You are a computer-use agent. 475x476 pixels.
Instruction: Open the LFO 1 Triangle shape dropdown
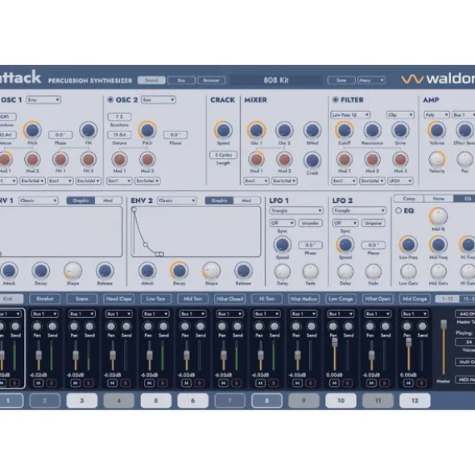pyautogui.click(x=296, y=210)
